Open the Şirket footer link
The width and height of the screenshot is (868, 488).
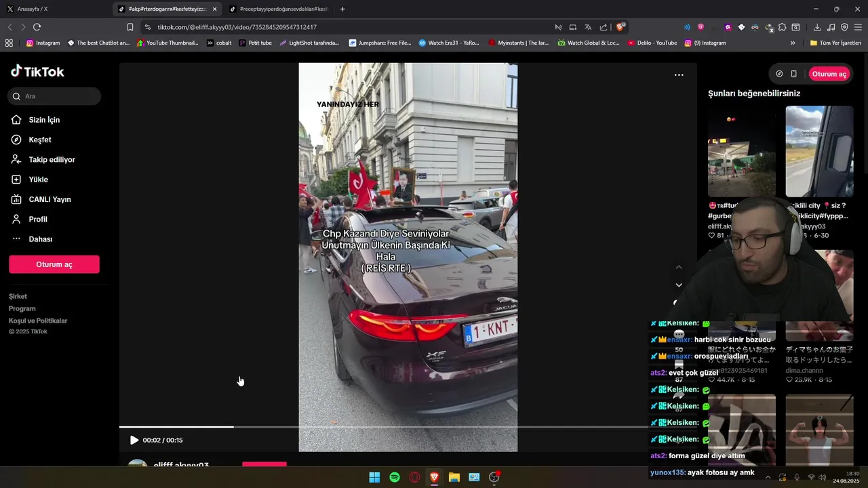tap(18, 296)
